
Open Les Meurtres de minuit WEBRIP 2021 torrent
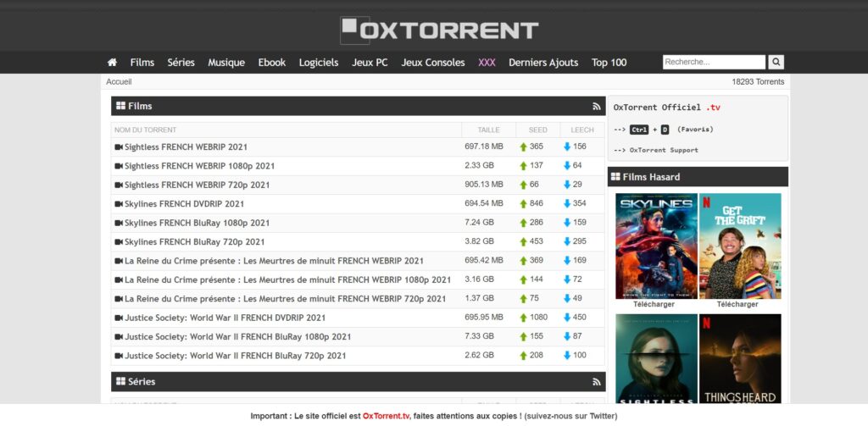274,261
